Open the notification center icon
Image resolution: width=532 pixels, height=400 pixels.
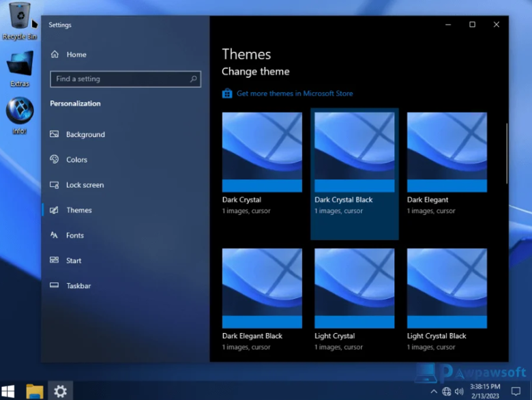516,392
